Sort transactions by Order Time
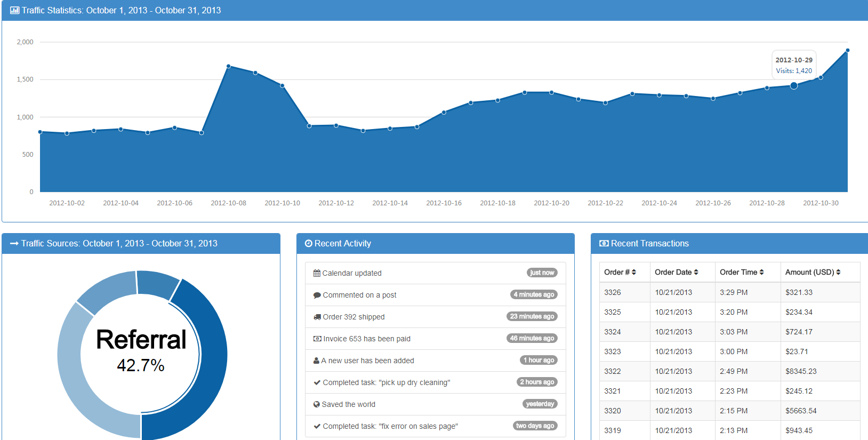Screen dimensions: 868x440 click(x=741, y=272)
